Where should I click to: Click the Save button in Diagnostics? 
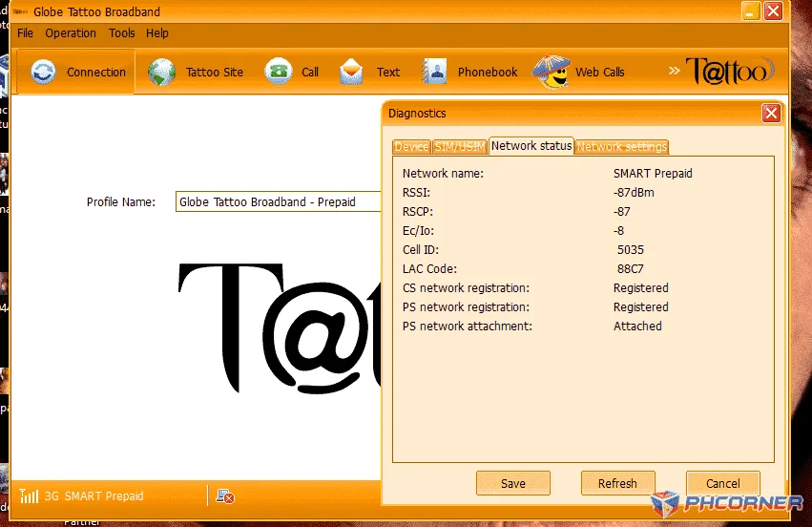click(x=513, y=483)
